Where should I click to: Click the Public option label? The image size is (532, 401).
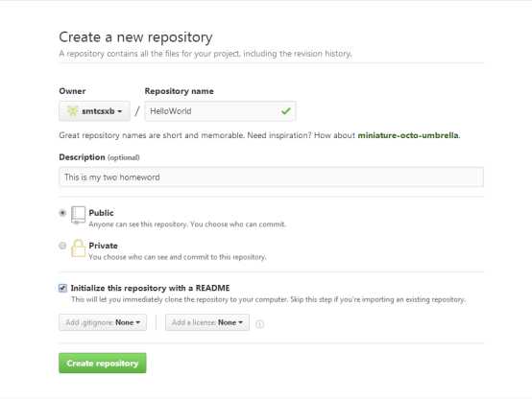[x=101, y=213]
